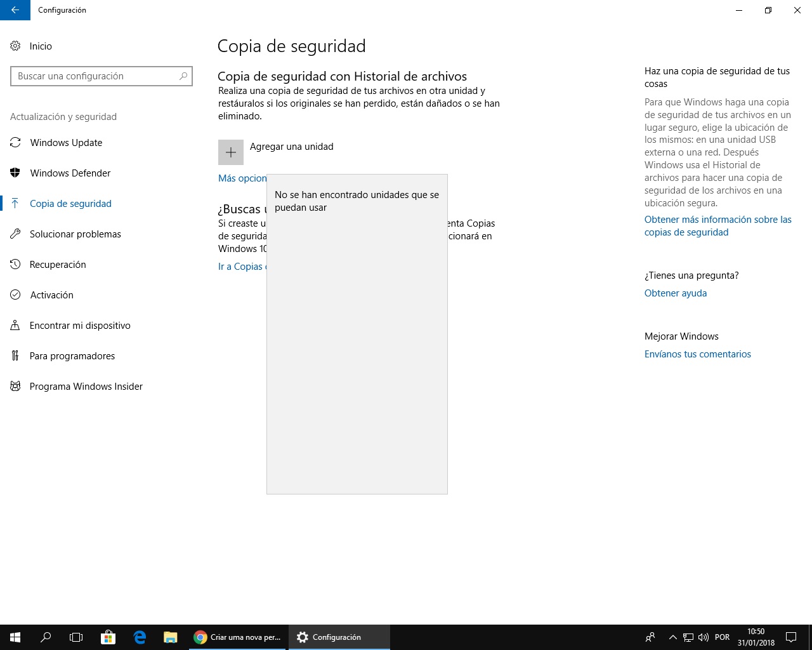
Task: Click 'Envíanos tus comentarios' link
Action: click(x=698, y=354)
